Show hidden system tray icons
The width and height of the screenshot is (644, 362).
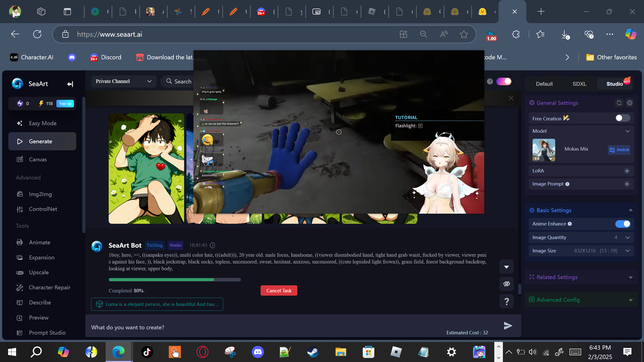click(x=509, y=352)
